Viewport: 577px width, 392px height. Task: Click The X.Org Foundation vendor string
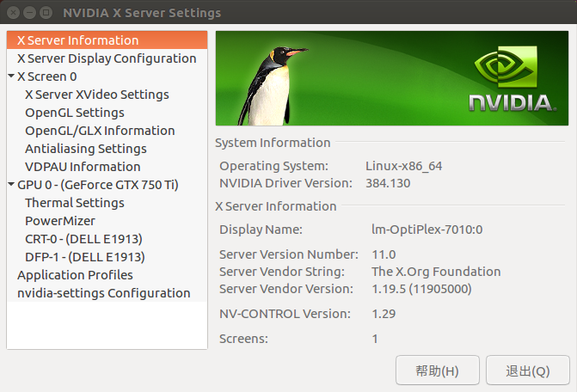(436, 272)
